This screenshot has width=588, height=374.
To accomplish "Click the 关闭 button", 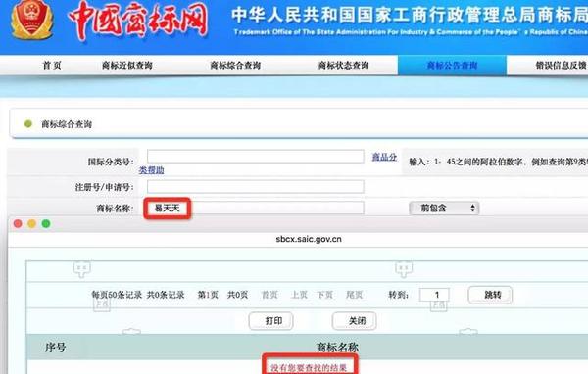I will (x=355, y=321).
